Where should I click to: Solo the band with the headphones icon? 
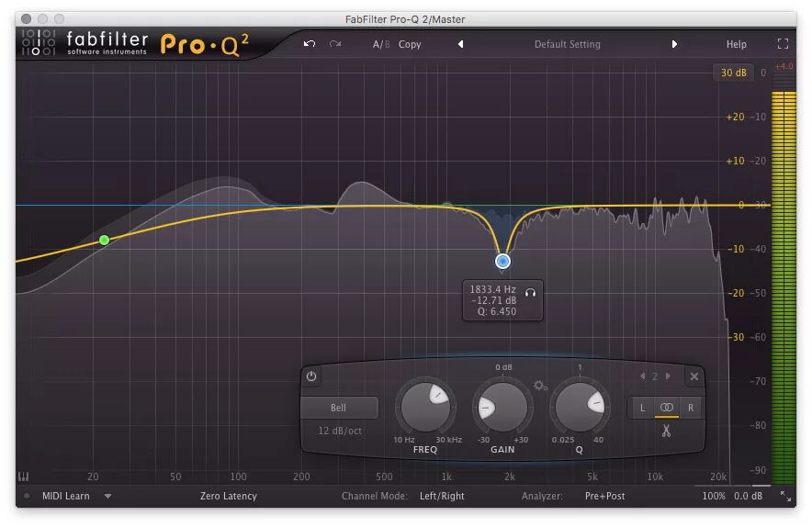[530, 293]
